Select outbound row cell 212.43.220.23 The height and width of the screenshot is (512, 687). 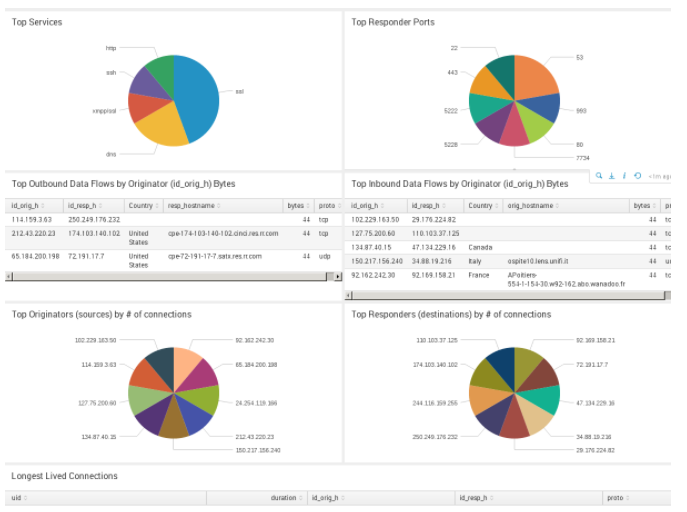click(x=33, y=233)
